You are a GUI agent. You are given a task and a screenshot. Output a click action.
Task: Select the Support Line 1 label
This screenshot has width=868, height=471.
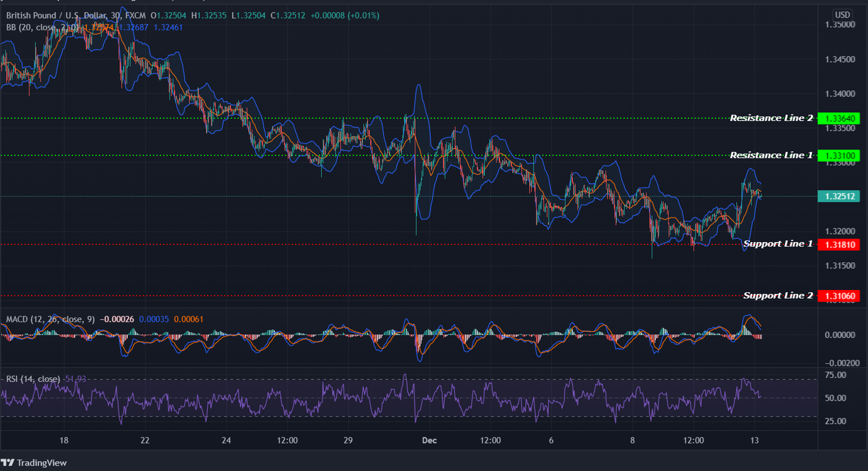click(778, 244)
